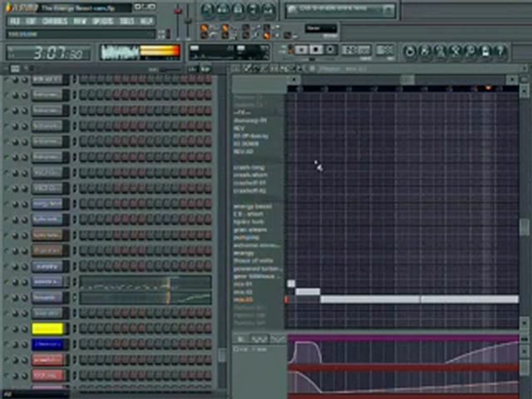Click the clip on the mix 02 track
532x399 pixels.
click(x=308, y=291)
